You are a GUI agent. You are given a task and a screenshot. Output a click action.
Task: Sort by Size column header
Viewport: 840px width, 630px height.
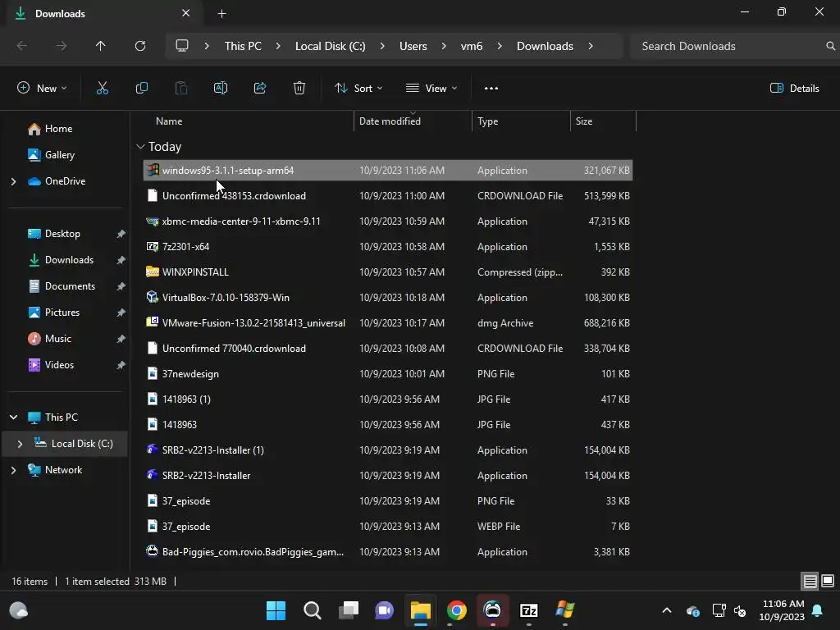[584, 121]
